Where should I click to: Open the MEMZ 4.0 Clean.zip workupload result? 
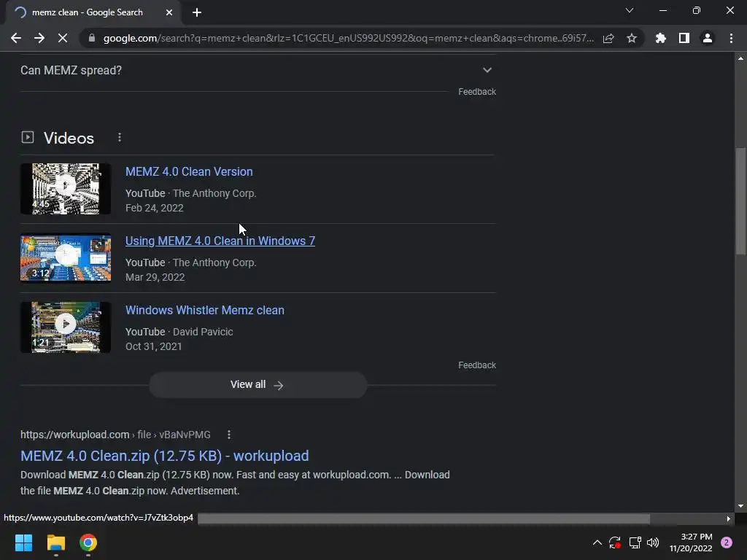tap(165, 456)
